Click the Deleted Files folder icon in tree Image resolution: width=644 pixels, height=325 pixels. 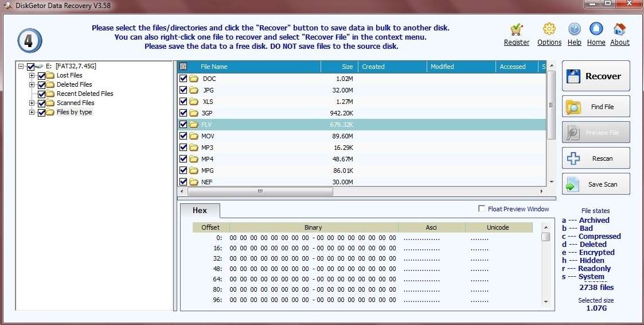50,84
